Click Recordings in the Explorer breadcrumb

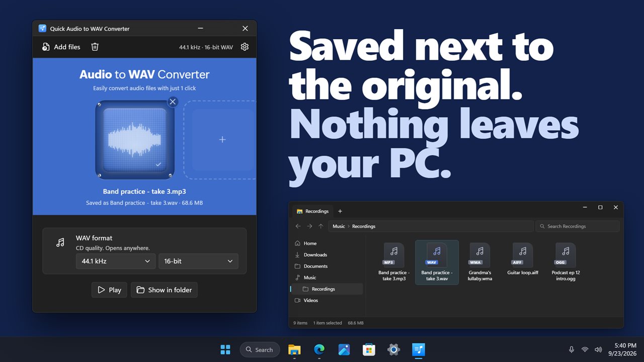click(x=364, y=226)
